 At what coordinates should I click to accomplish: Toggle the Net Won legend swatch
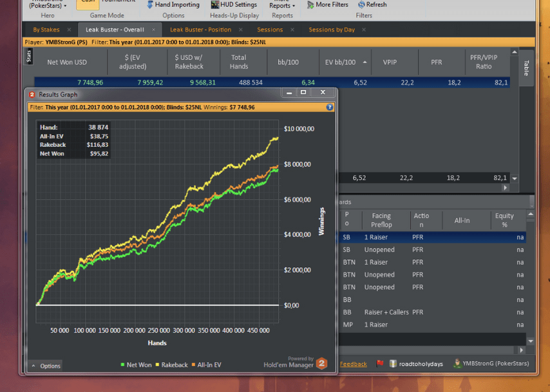click(x=122, y=365)
